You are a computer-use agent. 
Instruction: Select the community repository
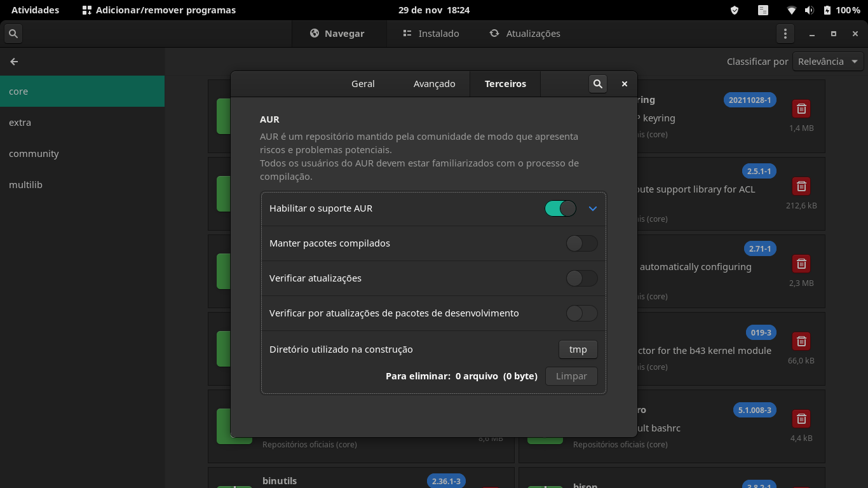[82, 154]
